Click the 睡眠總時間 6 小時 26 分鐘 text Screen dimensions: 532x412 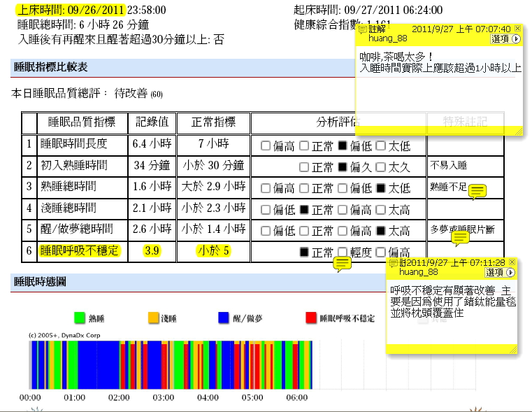[x=83, y=24]
